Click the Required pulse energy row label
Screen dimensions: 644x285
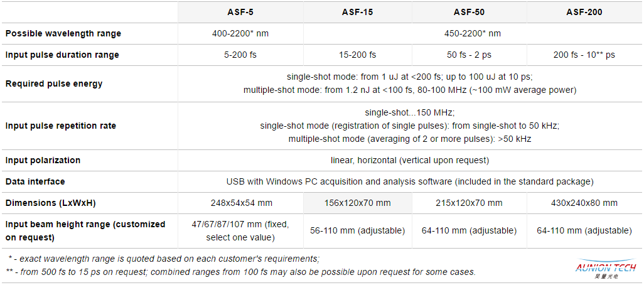54,83
